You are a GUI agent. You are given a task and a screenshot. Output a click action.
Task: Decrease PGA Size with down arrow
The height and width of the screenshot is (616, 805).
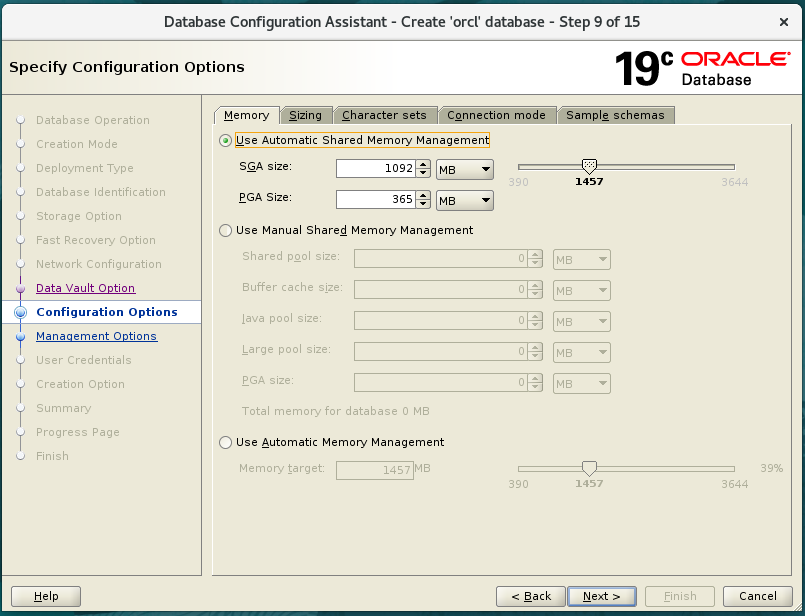[x=424, y=204]
